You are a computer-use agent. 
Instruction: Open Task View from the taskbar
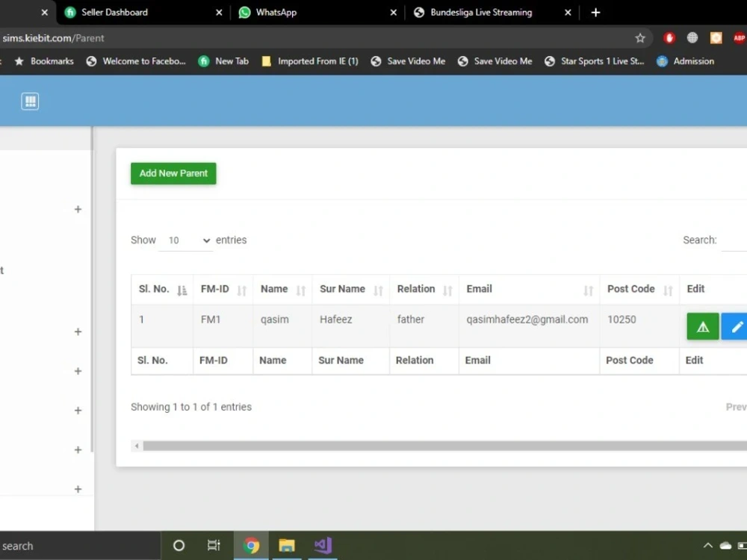(214, 545)
